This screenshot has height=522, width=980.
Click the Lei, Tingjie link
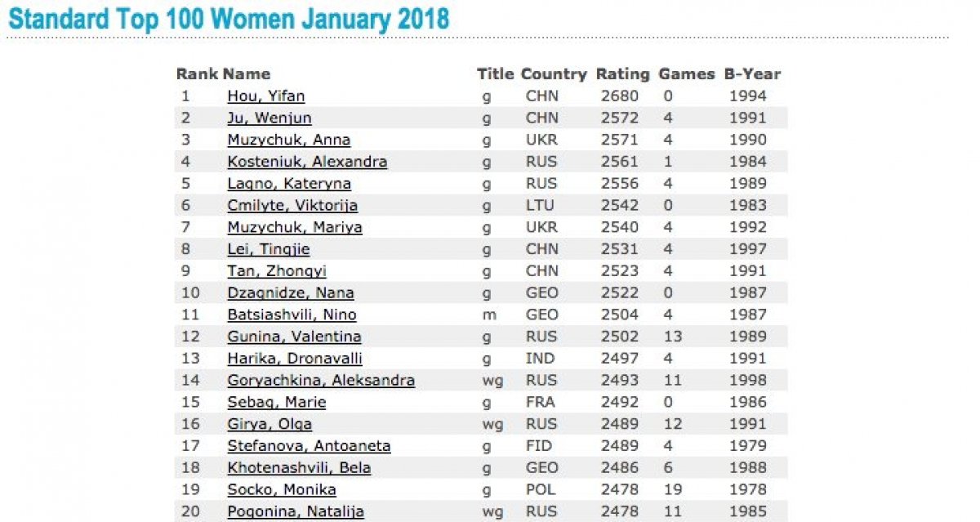pyautogui.click(x=268, y=249)
